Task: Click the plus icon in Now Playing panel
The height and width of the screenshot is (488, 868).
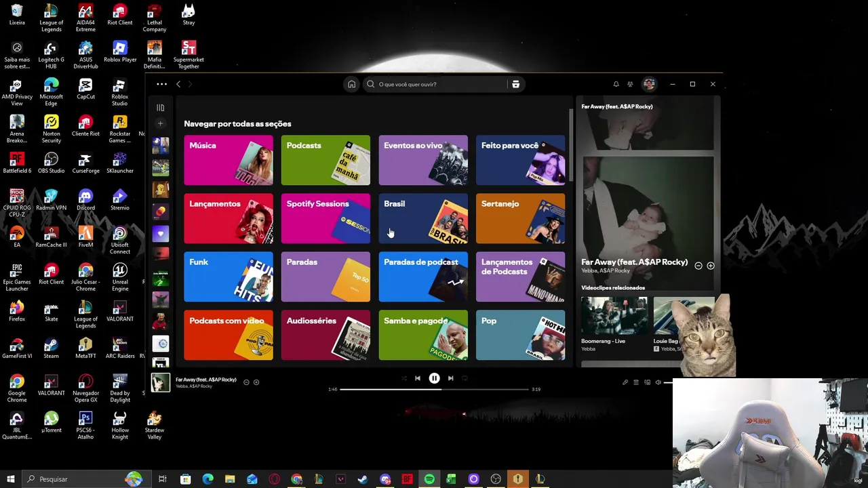Action: coord(711,266)
